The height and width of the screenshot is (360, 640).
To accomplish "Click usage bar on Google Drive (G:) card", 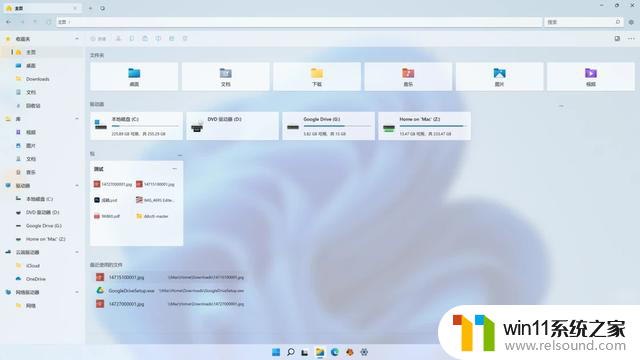I will [337, 127].
